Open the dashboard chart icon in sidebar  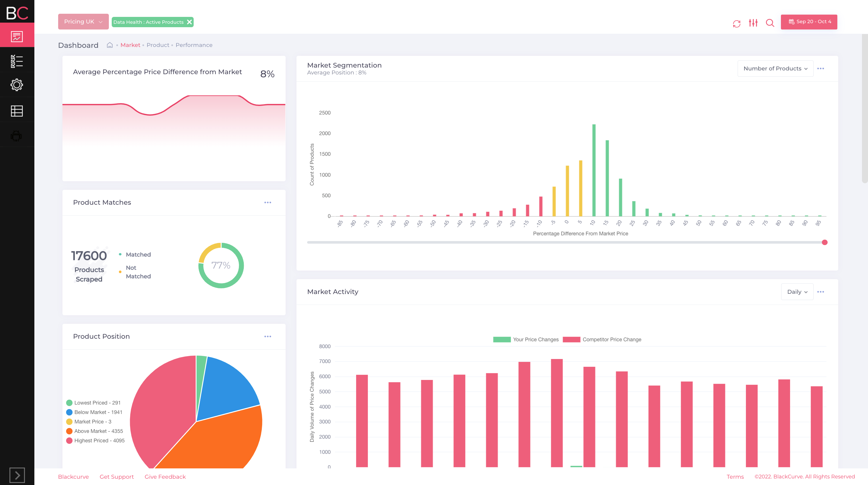(17, 36)
